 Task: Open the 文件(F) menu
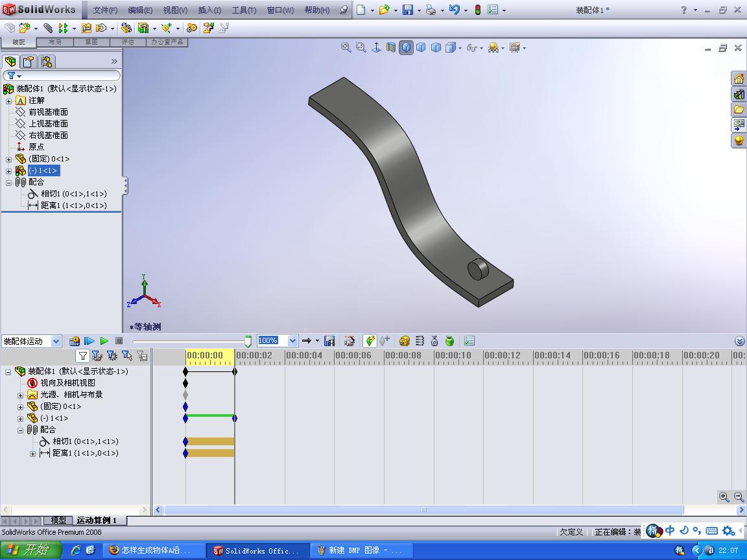(x=105, y=10)
